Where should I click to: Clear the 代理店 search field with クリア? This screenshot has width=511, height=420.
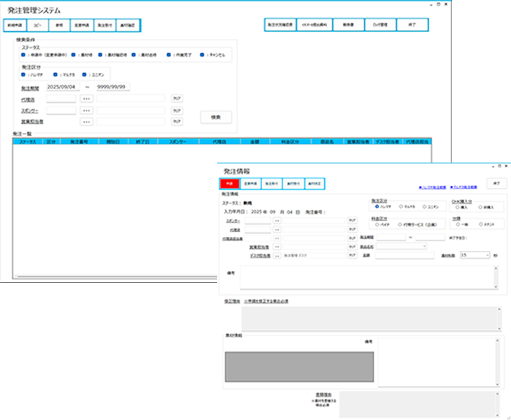pyautogui.click(x=176, y=99)
